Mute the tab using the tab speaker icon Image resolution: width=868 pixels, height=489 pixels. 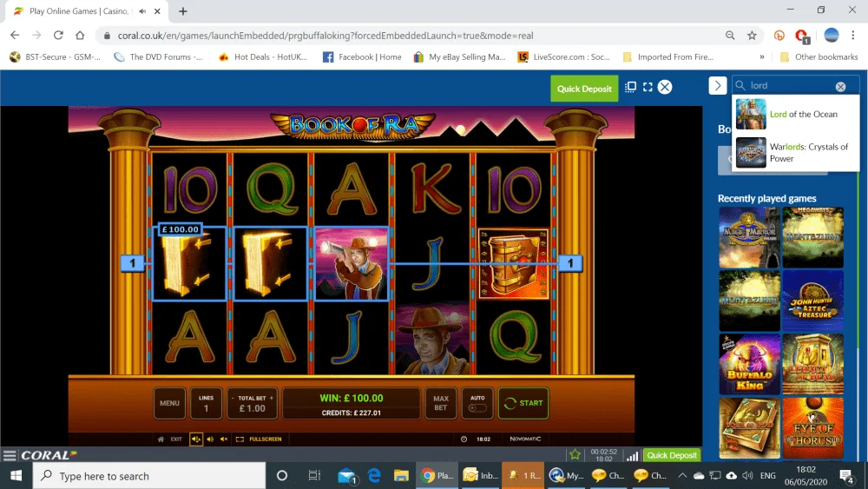click(142, 11)
